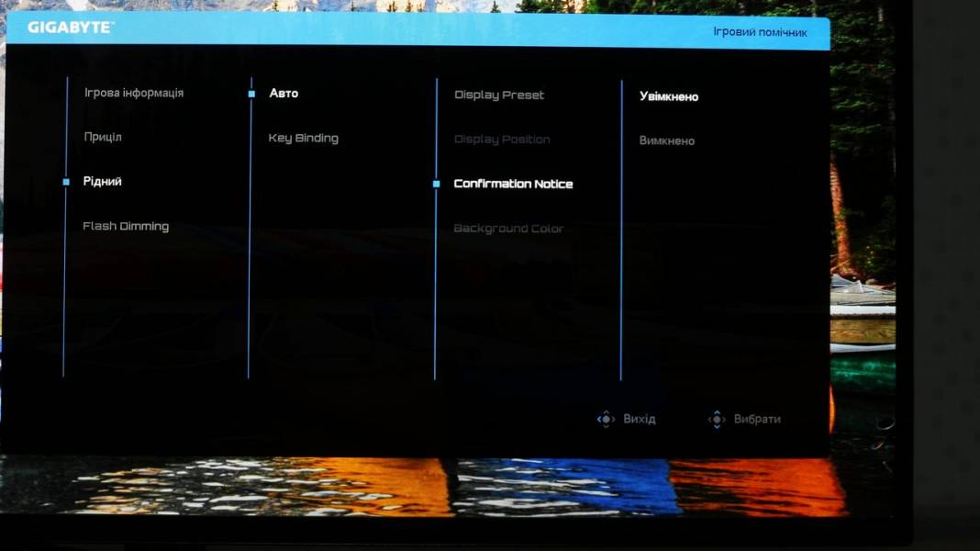The image size is (980, 551).
Task: Click the joystick icon beside Вихід
Action: 606,419
